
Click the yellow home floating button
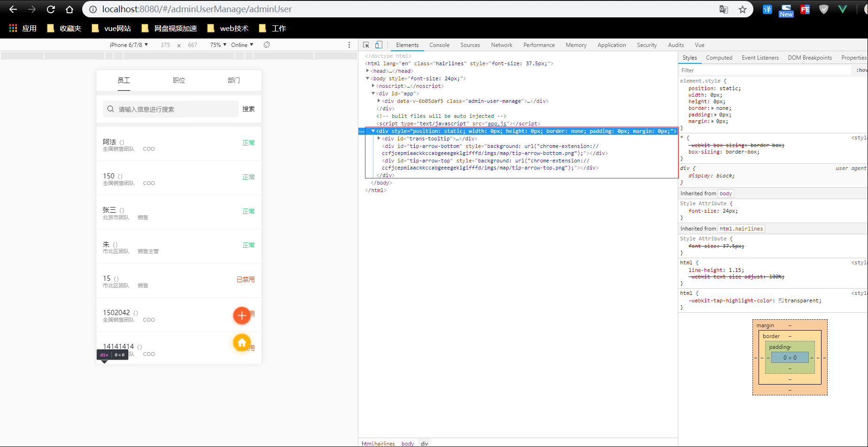click(x=242, y=343)
